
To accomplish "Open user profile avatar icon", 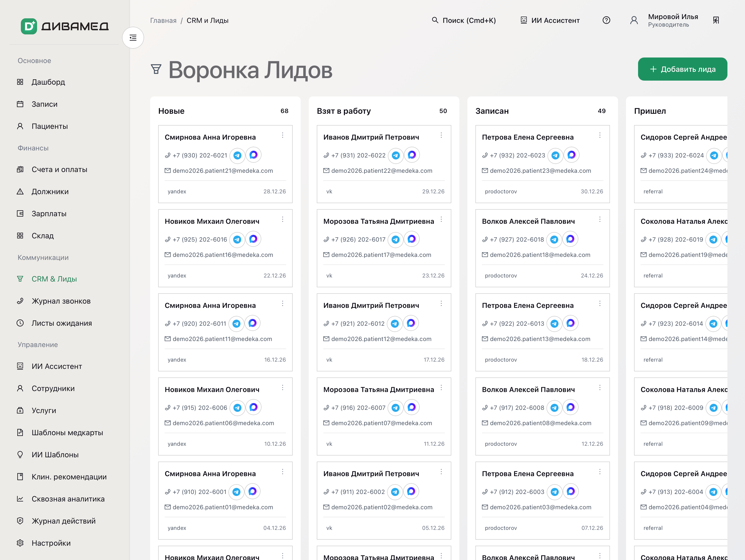I will 634,20.
